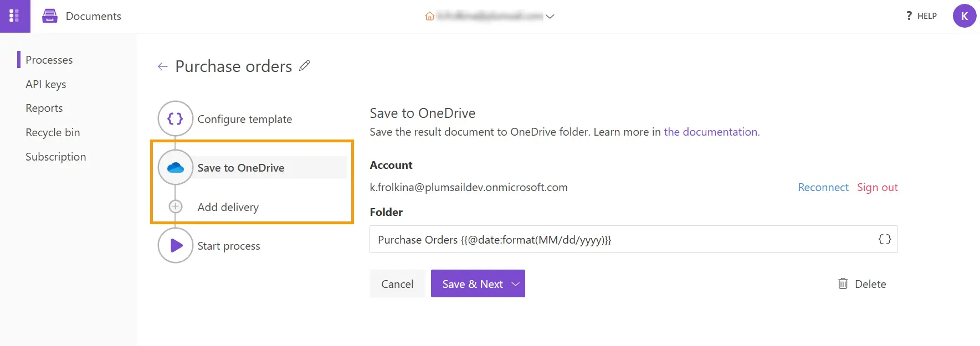Open API keys section
The image size is (980, 346).
tap(45, 84)
